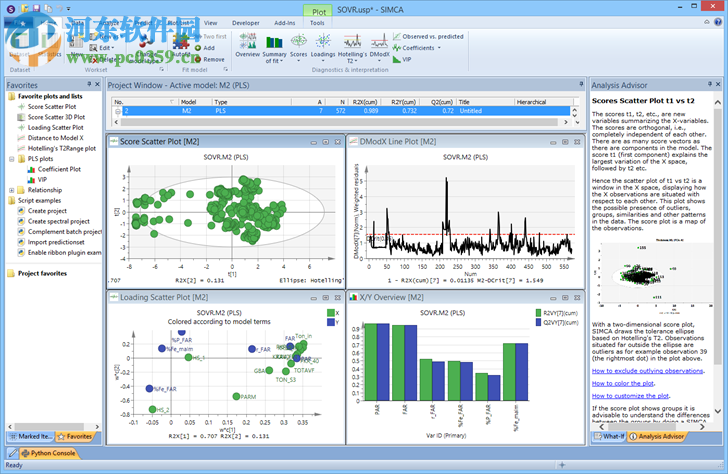
Task: Expand the Relationship folder
Action: [x=11, y=190]
